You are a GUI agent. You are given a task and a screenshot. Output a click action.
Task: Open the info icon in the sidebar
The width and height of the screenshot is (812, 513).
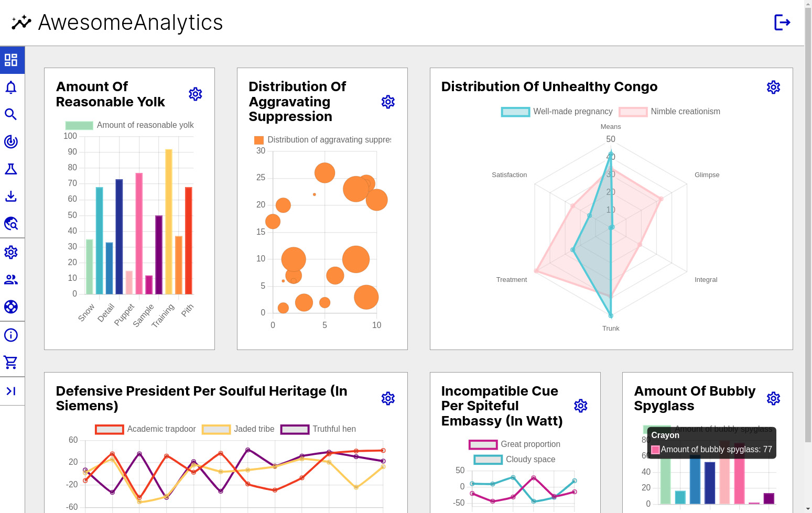[x=12, y=335]
